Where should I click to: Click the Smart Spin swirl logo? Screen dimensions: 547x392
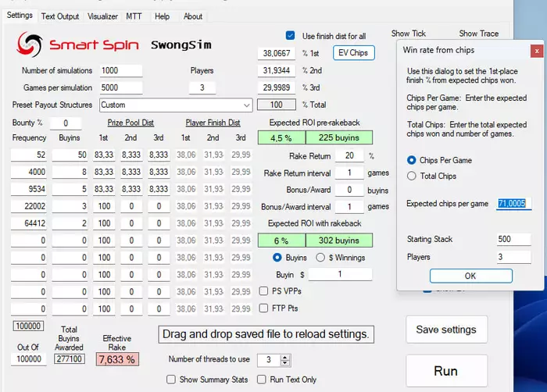(x=30, y=45)
